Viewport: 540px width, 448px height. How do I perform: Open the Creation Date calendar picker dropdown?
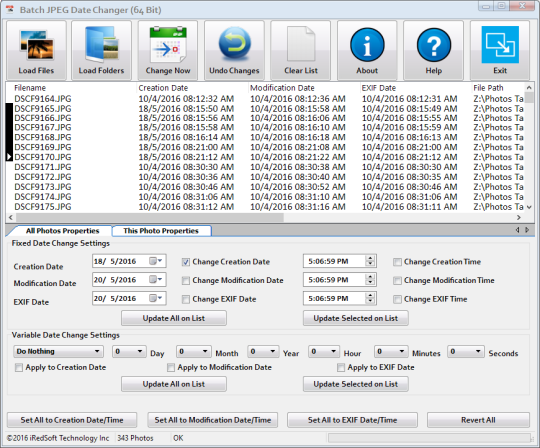157,261
